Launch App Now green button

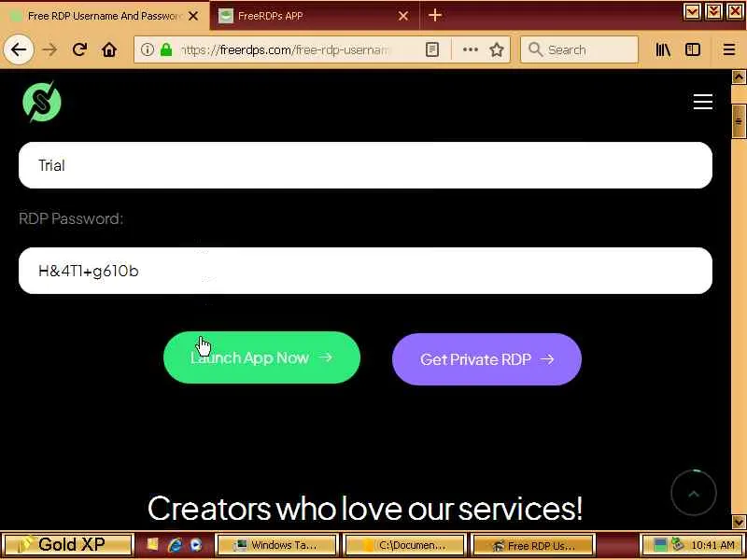(261, 357)
